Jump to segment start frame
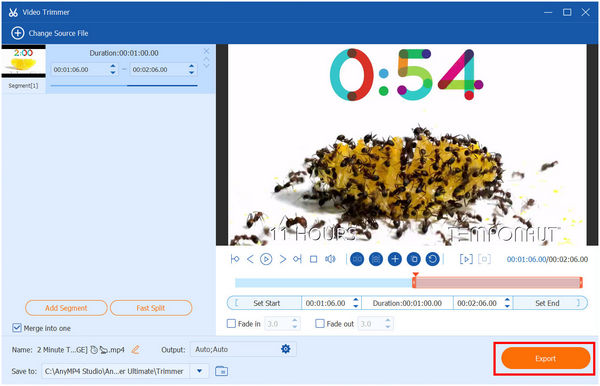This screenshot has width=600, height=386. pyautogui.click(x=235, y=259)
